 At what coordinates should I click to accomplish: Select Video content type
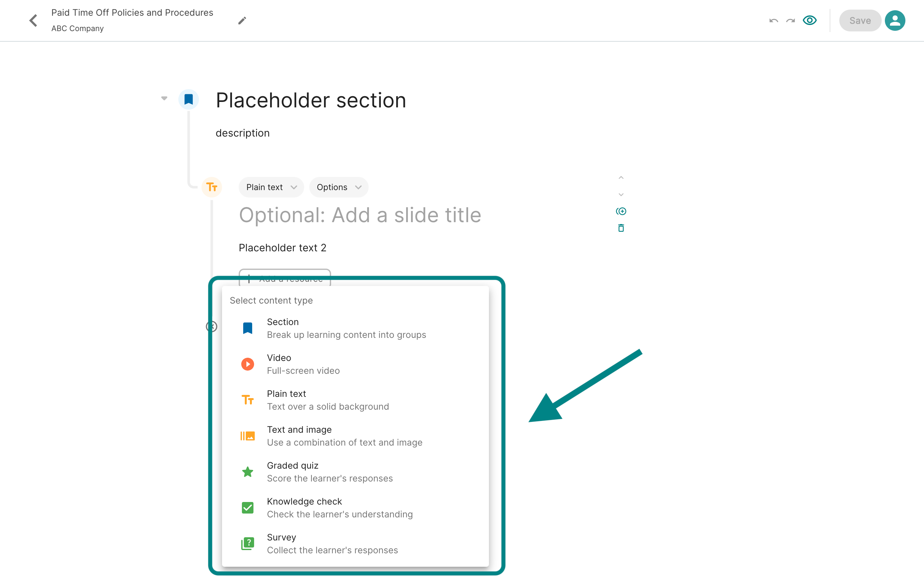(355, 364)
